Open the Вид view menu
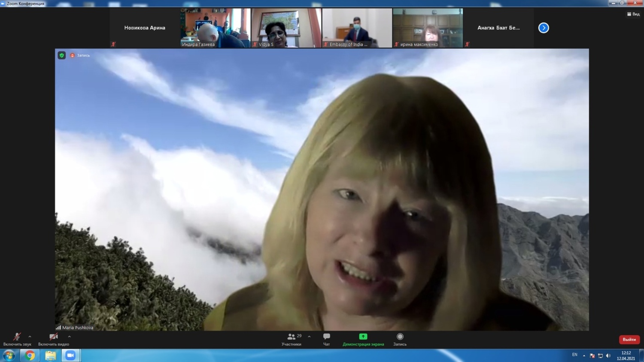The image size is (644, 362). coord(633,14)
